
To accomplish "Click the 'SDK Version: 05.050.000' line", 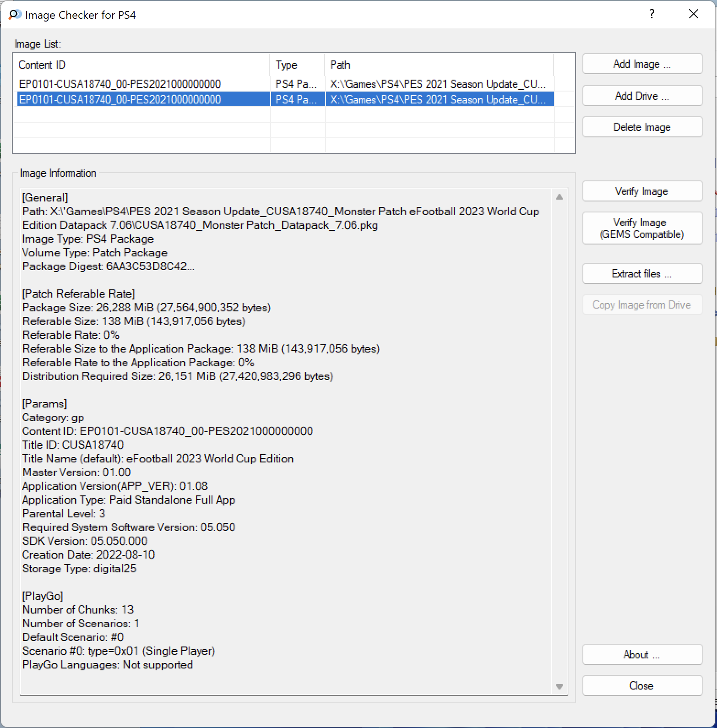I will [x=84, y=541].
